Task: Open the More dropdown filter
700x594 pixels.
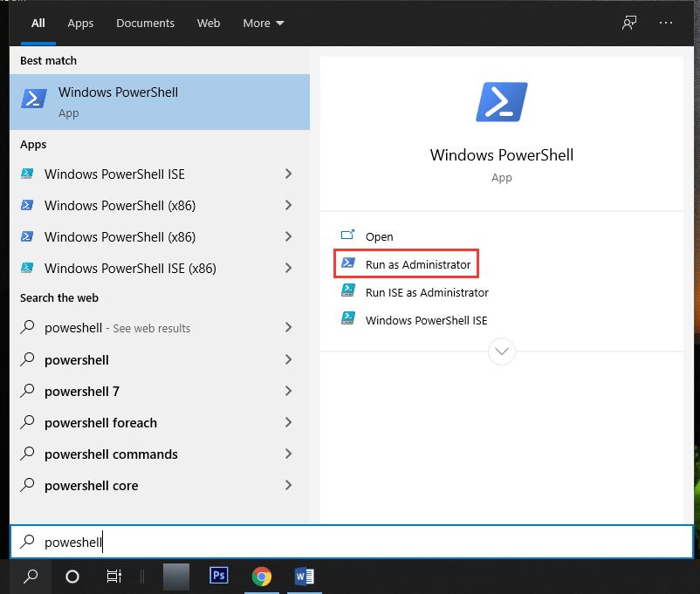Action: 264,24
